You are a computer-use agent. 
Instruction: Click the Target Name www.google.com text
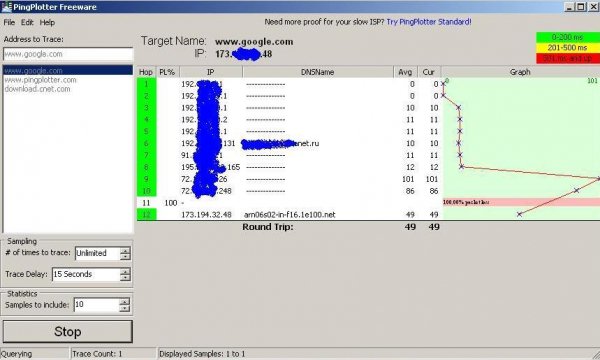coord(254,41)
